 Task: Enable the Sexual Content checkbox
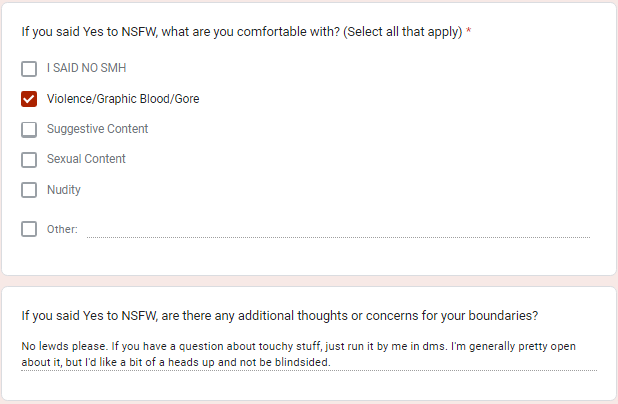[x=29, y=159]
